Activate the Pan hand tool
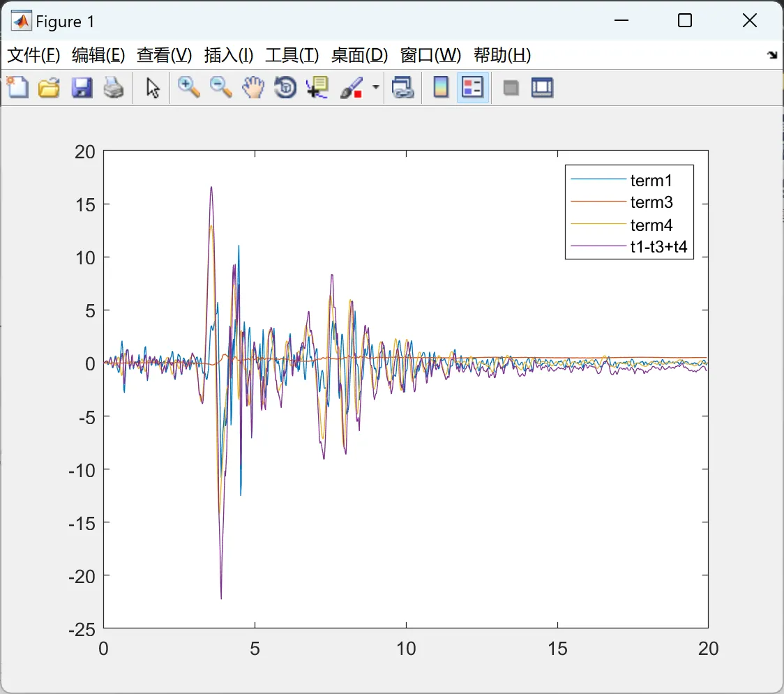 click(253, 88)
